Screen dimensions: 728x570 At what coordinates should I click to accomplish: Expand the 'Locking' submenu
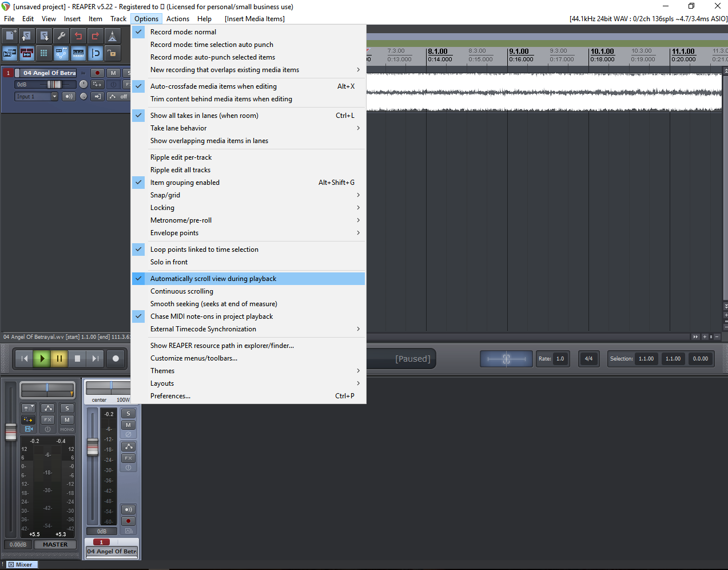point(248,208)
